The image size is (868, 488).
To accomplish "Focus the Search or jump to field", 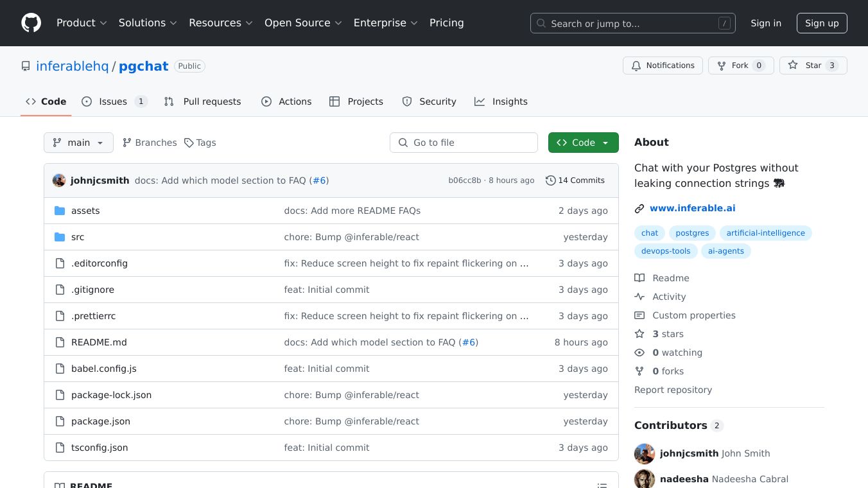I will (x=632, y=23).
